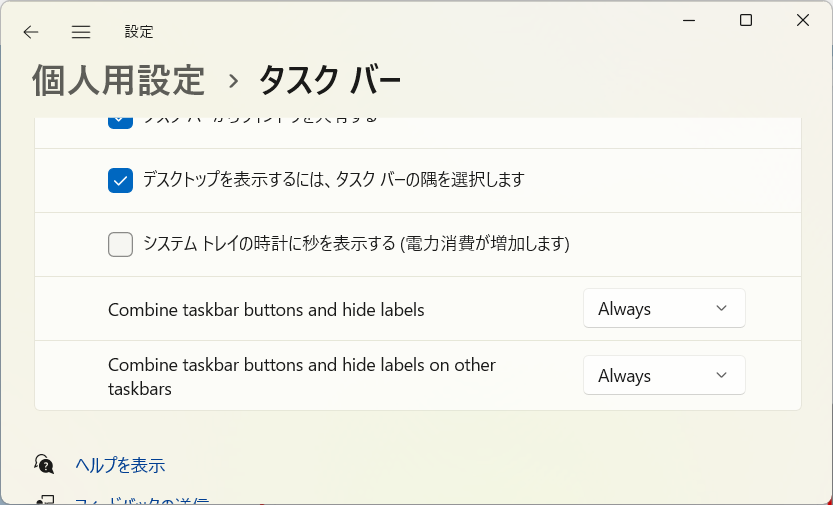Click the タスク バー breadcrumb title
Image resolution: width=833 pixels, height=505 pixels.
click(329, 81)
